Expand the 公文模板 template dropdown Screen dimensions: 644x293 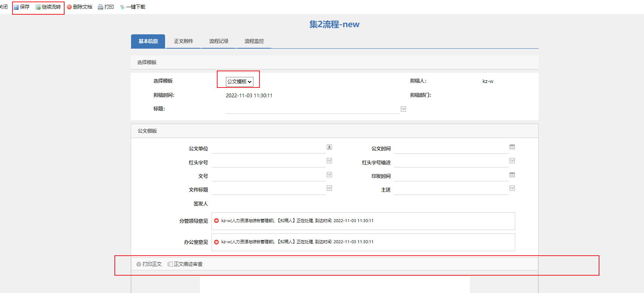pos(239,81)
